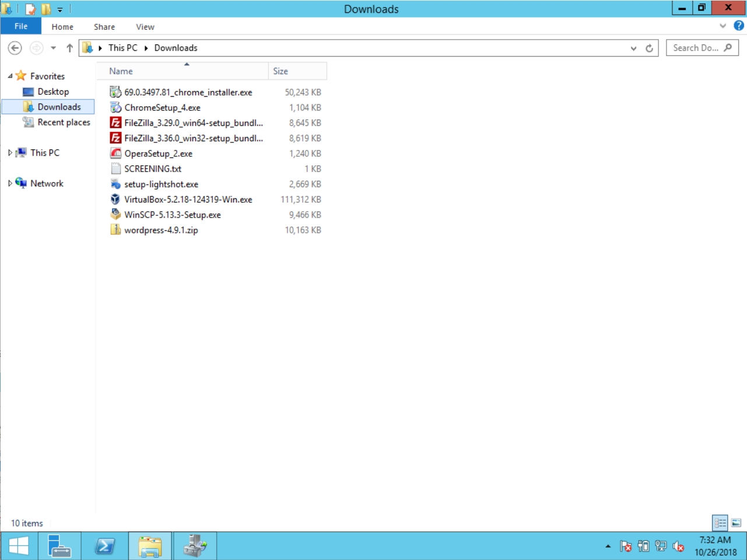Click the Action Center flag tray icon

[626, 546]
